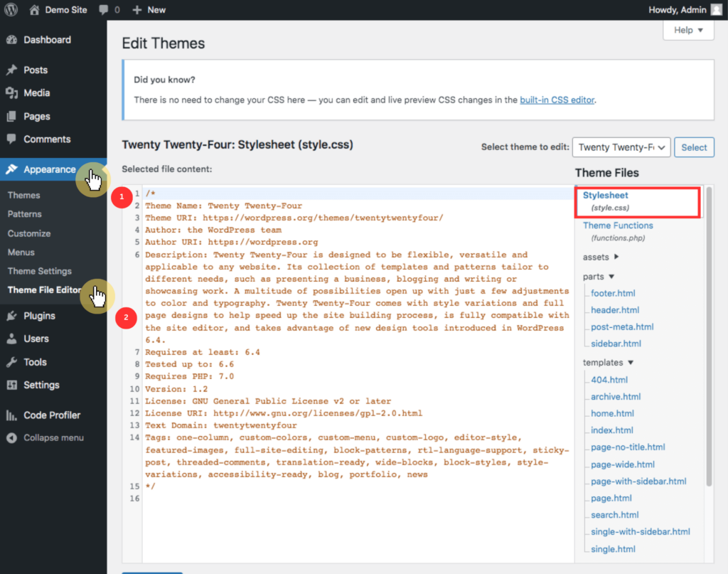Click the Plugins plug icon
This screenshot has height=574, width=728.
click(11, 316)
